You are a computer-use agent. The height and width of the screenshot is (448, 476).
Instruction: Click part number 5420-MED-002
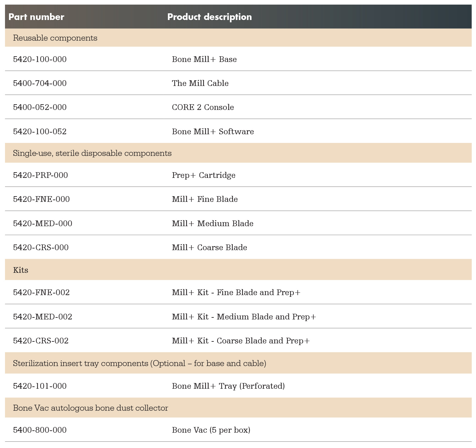coord(43,317)
